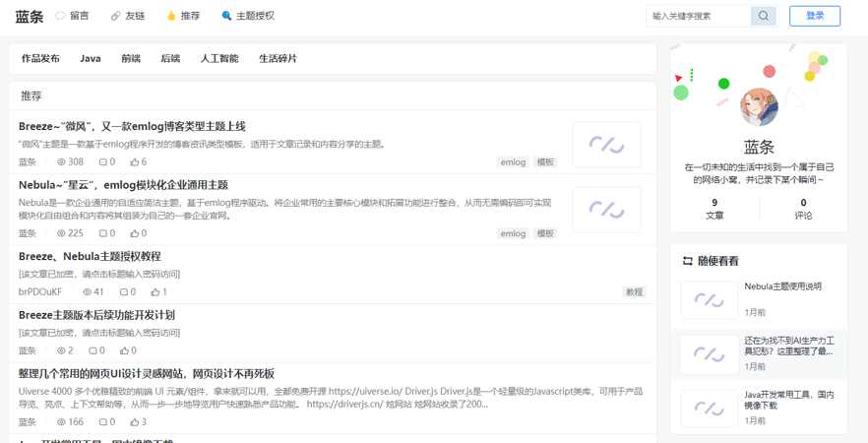Click the thumbs-up icon showing 3 likes
Screen dimensions: 868x443
[x=135, y=422]
